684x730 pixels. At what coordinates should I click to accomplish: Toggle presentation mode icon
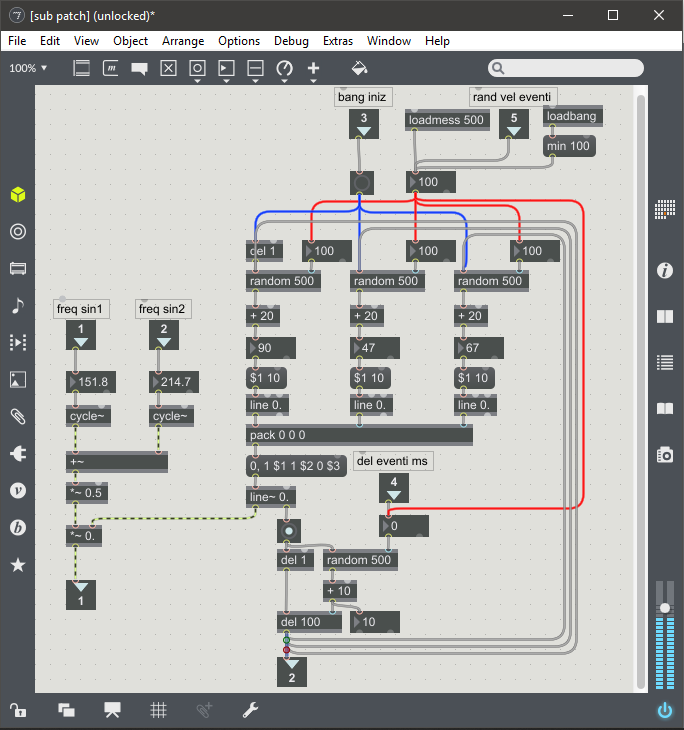pos(112,710)
